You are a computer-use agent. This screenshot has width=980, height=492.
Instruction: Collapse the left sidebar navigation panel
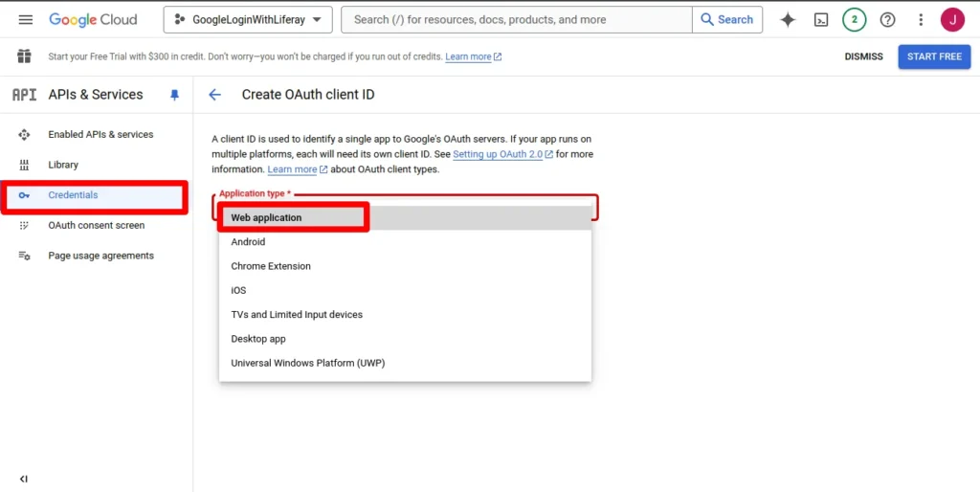(x=24, y=479)
